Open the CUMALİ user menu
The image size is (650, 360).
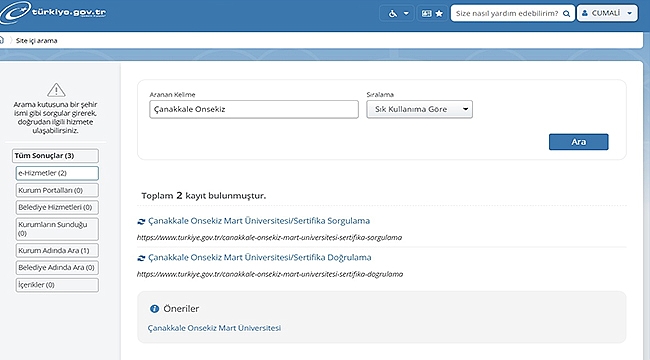coord(607,13)
